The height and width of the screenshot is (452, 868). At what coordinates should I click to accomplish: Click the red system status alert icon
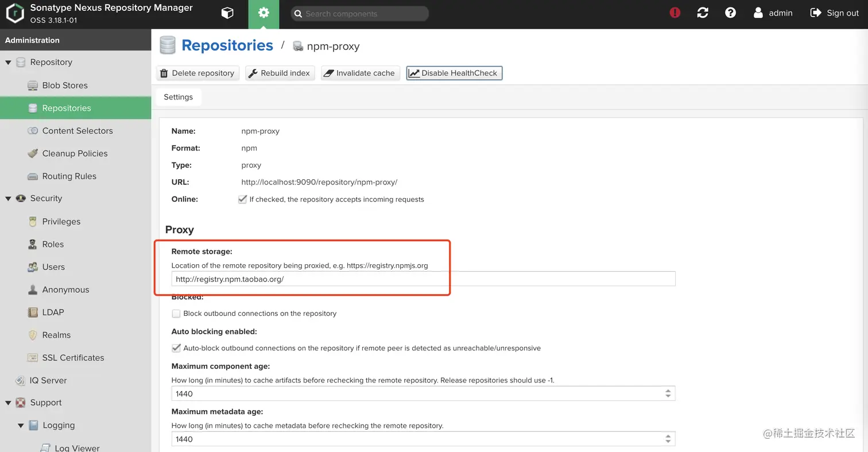click(675, 13)
